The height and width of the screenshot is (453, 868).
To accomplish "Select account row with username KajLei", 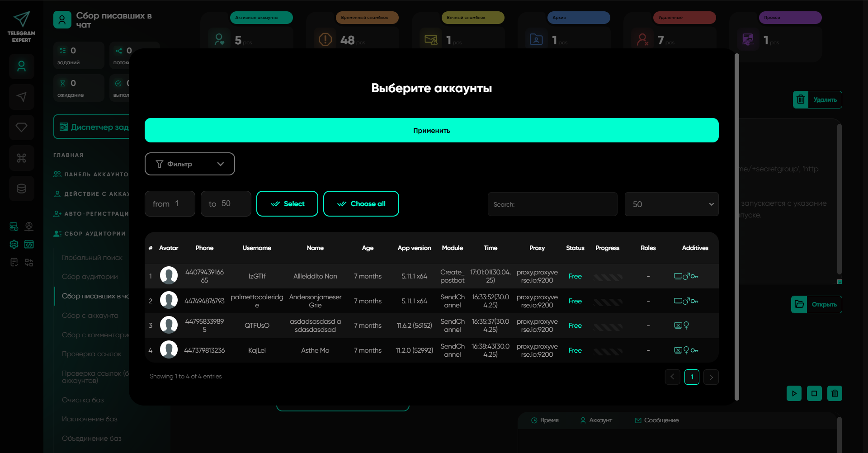I will pyautogui.click(x=257, y=350).
